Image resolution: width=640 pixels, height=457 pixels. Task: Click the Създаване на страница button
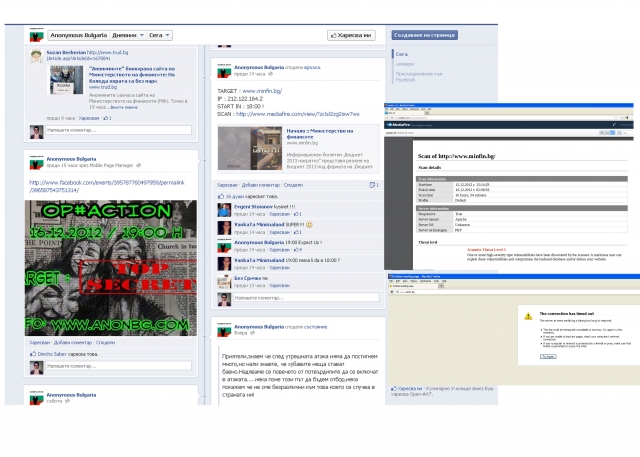pyautogui.click(x=424, y=35)
